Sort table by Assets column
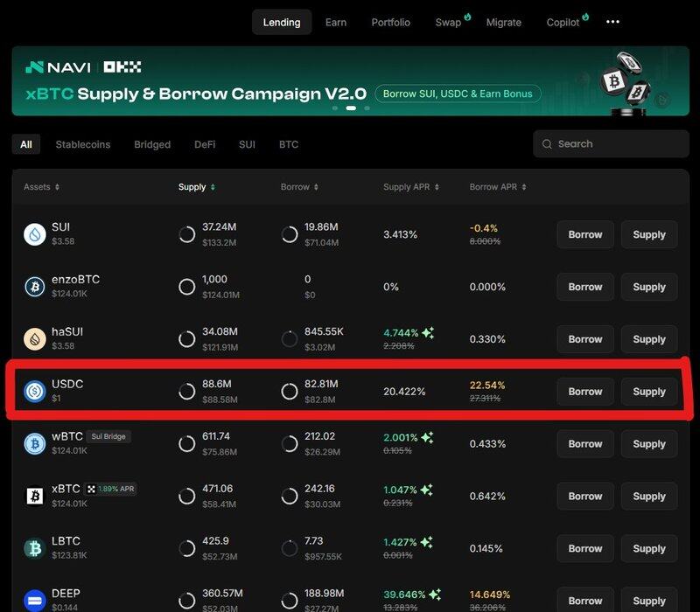This screenshot has height=612, width=700. [42, 187]
